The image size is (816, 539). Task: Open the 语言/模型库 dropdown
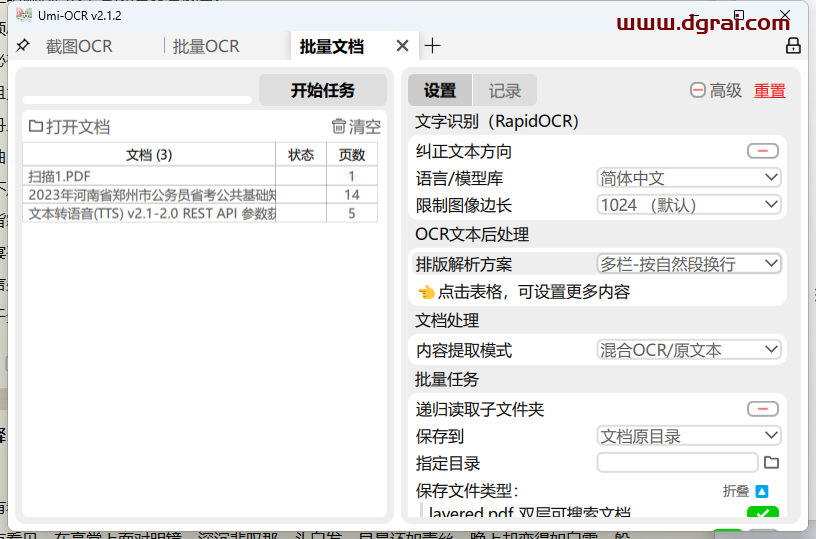click(688, 178)
